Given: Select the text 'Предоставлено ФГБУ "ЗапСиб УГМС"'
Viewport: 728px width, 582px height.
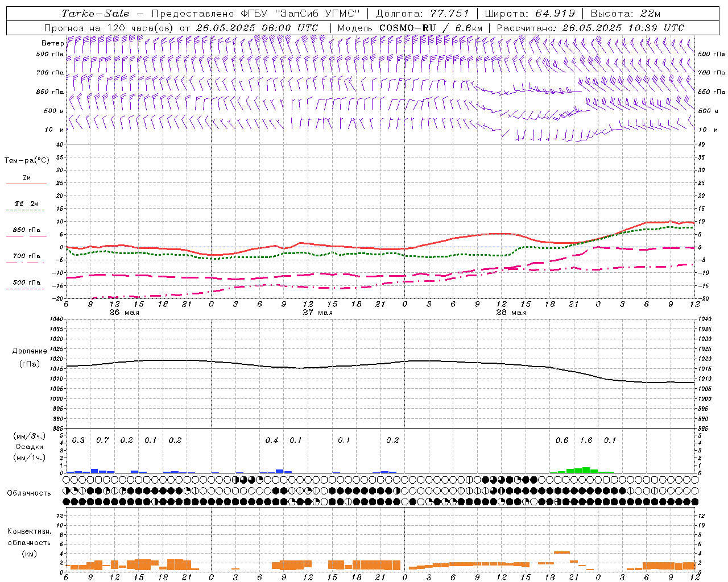Looking at the screenshot, I should click(255, 14).
